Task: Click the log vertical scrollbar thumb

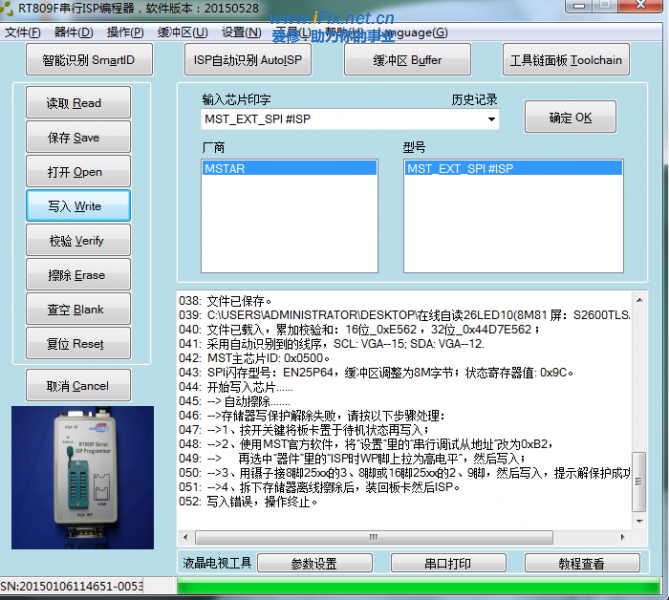Action: pos(639,481)
